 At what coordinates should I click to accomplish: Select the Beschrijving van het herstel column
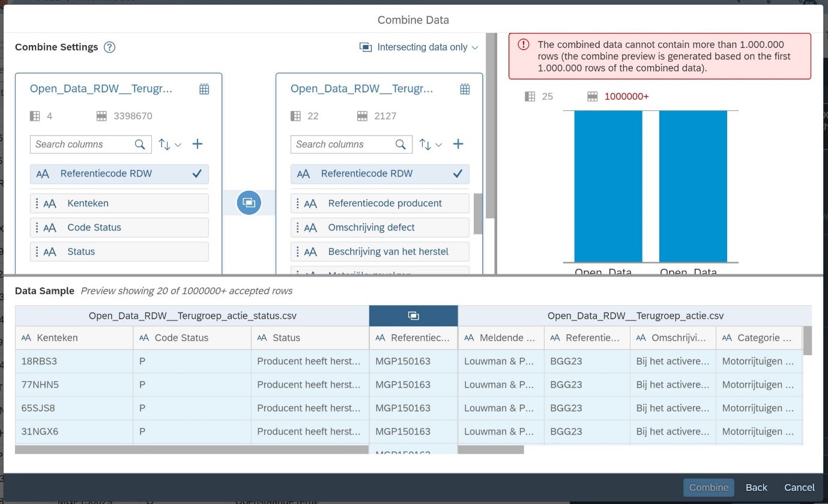coord(380,251)
